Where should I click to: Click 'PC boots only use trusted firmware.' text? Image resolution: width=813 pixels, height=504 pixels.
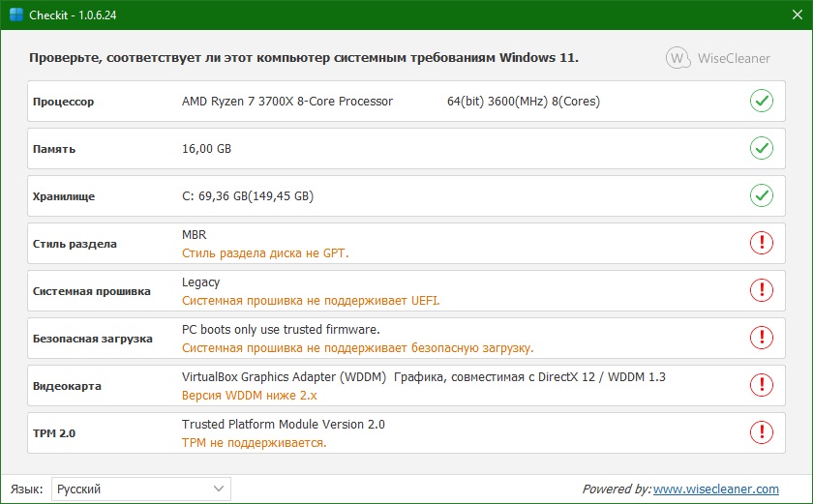point(281,330)
